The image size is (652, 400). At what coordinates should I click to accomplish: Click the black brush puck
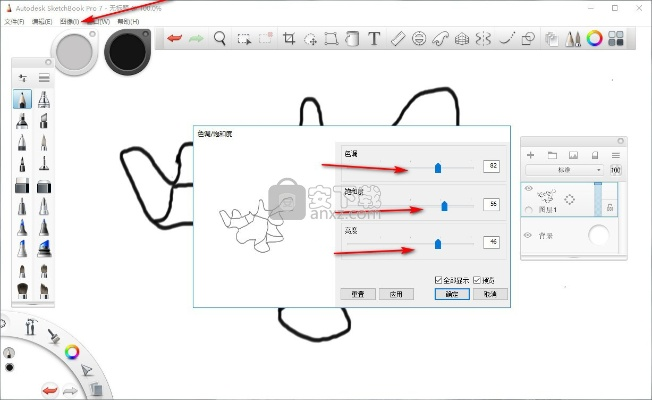point(127,52)
